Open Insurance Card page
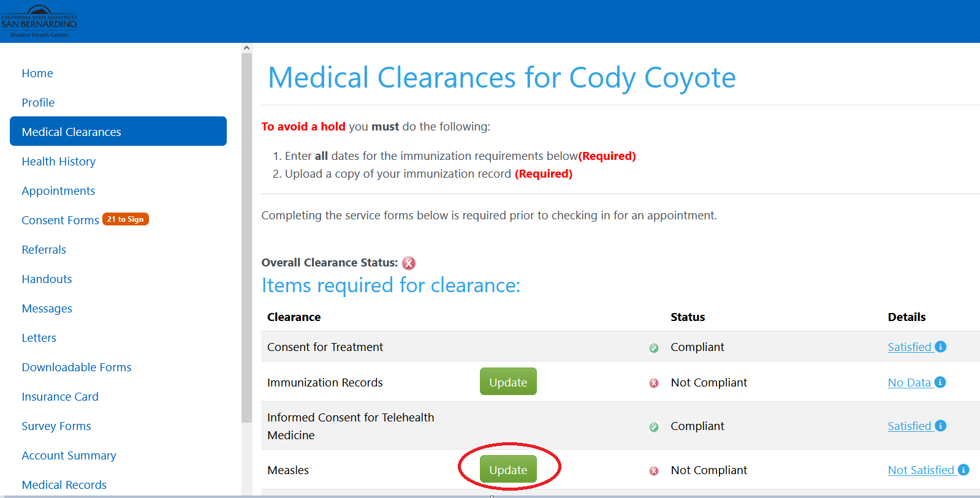Screen dimensions: 980x498 coord(60,397)
